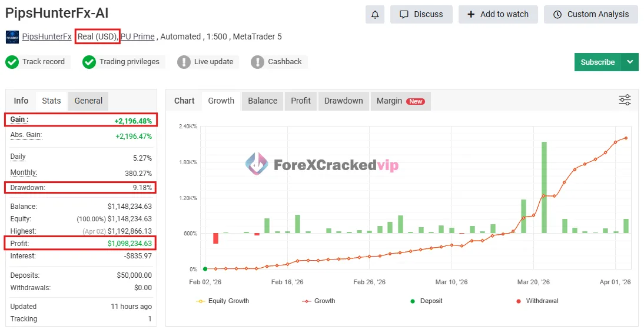
Task: Click the Cashback warning icon
Action: 257,62
